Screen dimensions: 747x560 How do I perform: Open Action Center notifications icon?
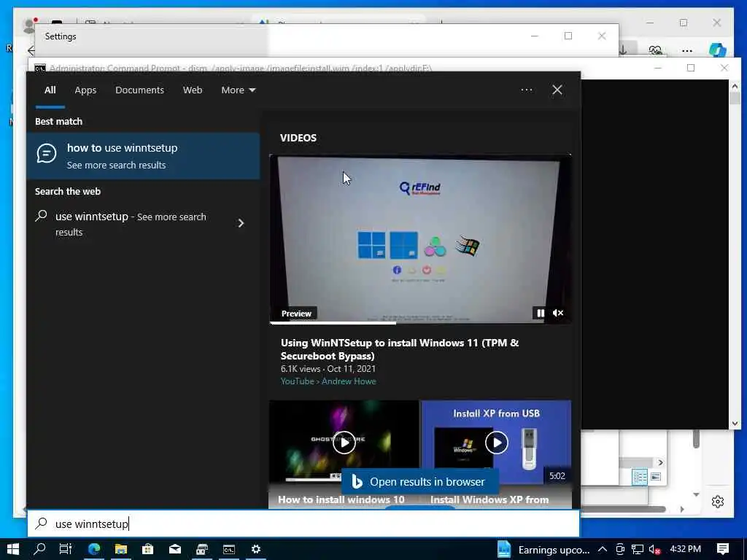(x=723, y=550)
